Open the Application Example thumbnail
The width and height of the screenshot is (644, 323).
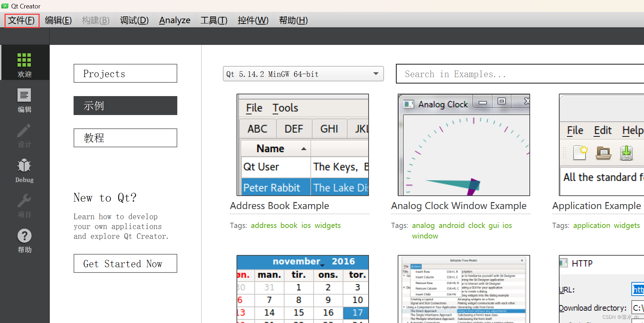coord(601,145)
